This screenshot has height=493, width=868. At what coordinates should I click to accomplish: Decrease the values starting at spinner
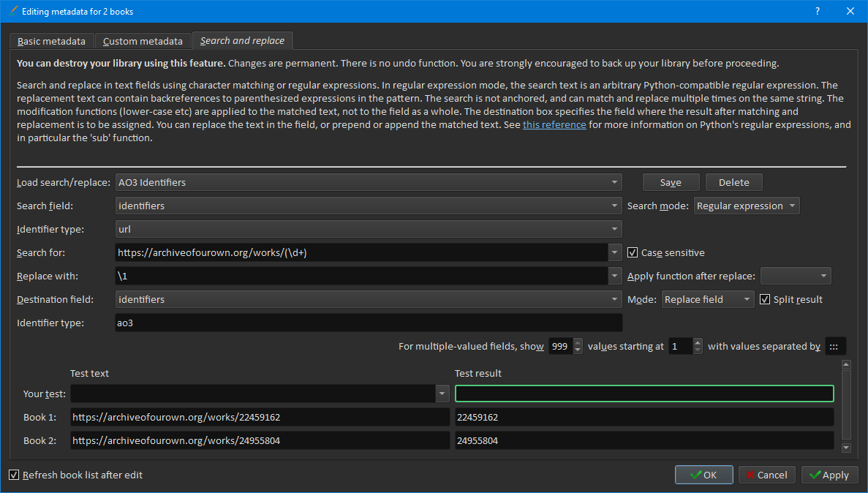[x=698, y=350]
